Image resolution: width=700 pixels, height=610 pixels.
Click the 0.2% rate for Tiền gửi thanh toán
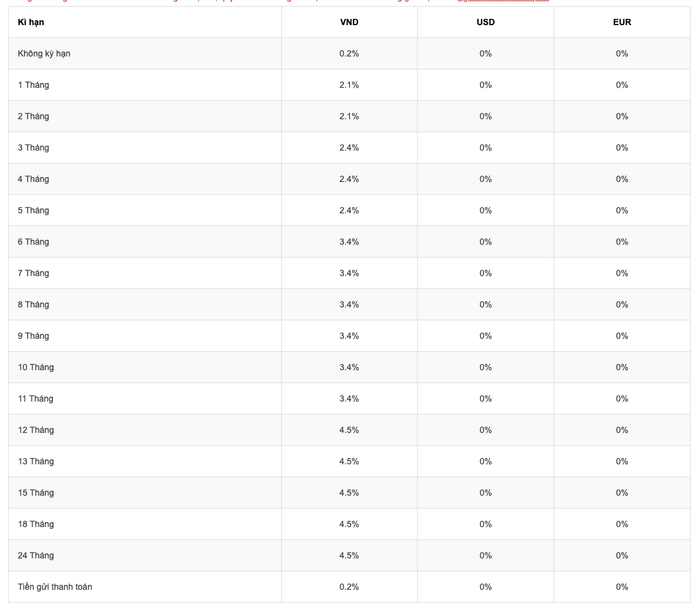point(349,587)
